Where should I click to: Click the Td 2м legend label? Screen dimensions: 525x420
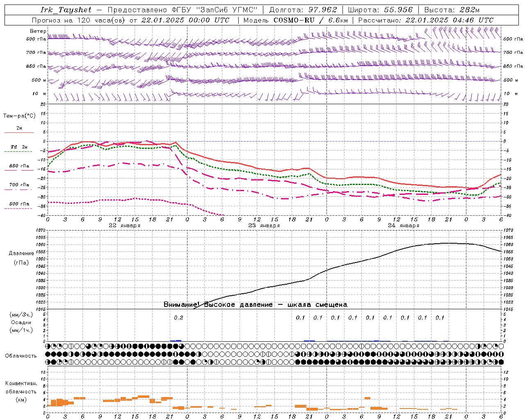coord(19,147)
